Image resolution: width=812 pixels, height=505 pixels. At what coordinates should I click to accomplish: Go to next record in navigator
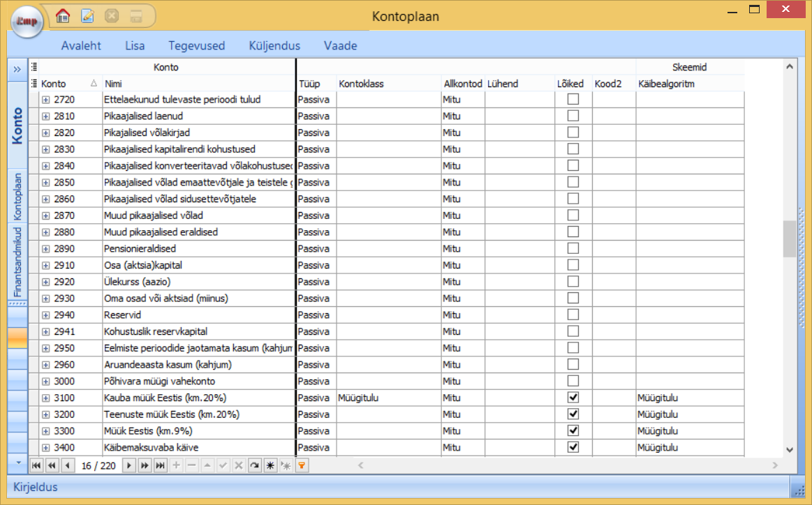coord(128,465)
